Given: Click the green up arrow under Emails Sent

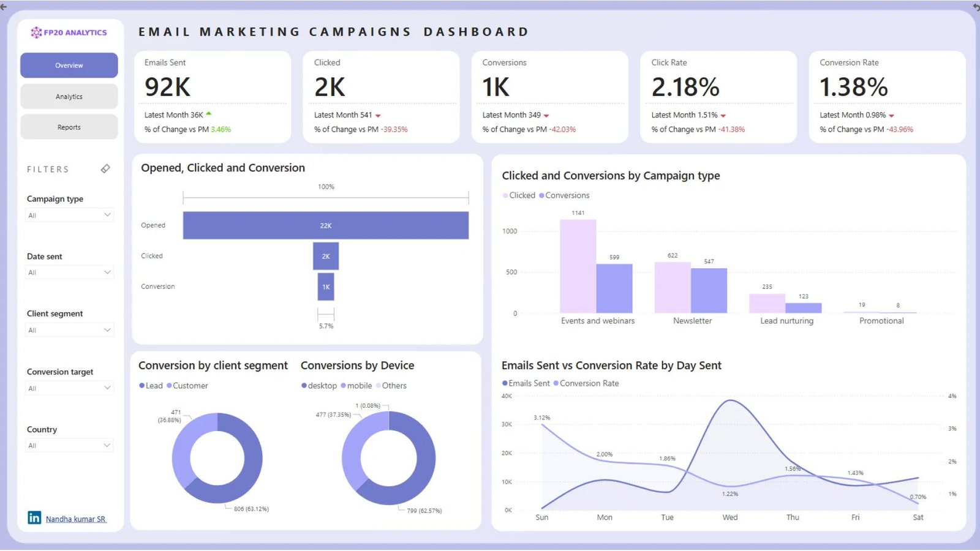Looking at the screenshot, I should click(209, 114).
